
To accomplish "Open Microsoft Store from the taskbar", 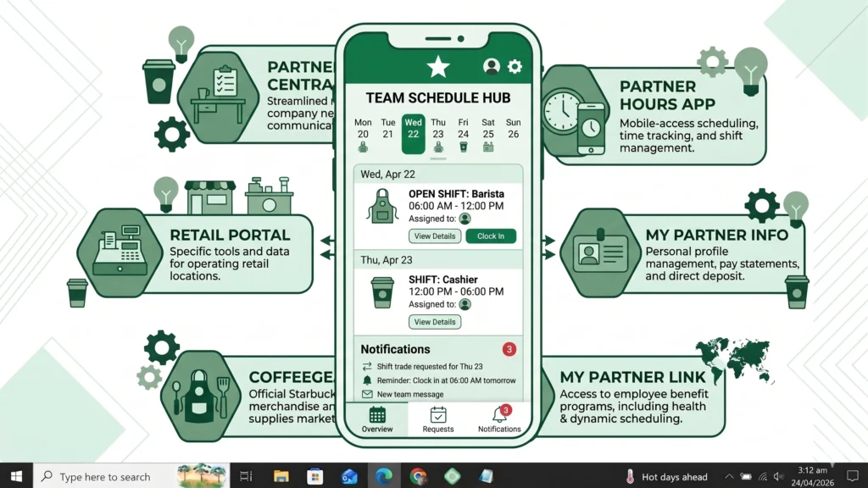I will [x=315, y=476].
